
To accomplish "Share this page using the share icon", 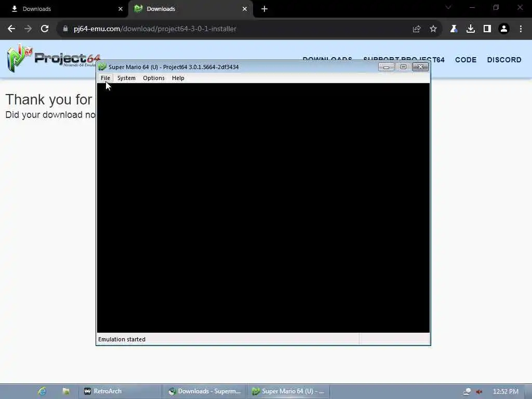I will (x=417, y=29).
